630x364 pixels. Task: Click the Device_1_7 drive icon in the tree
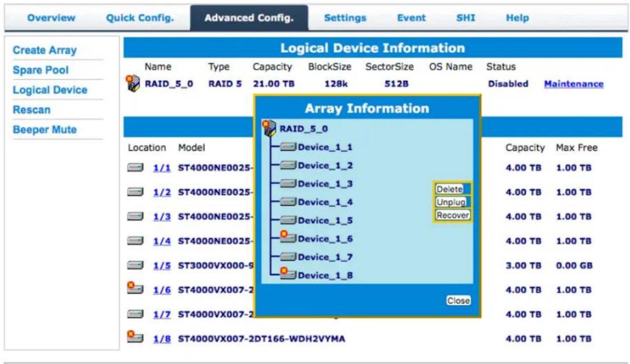click(x=288, y=256)
